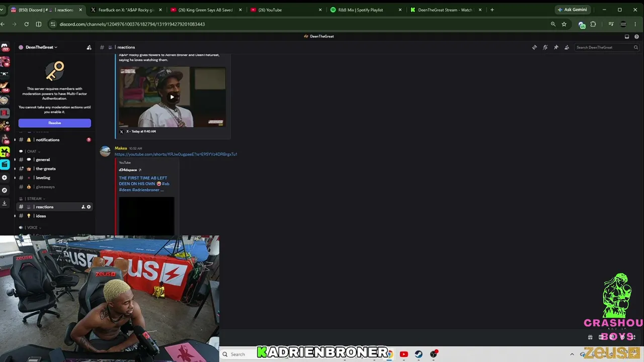The width and height of the screenshot is (644, 362).
Task: Open YouTube from the taskbar
Action: click(404, 354)
